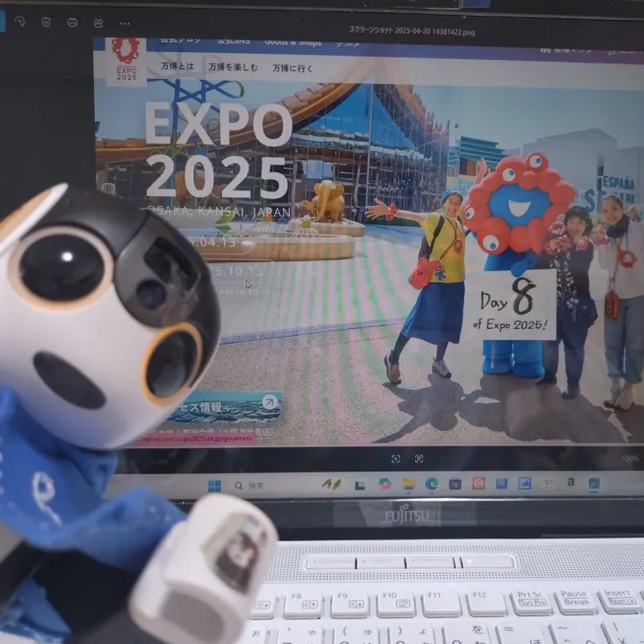Open Task View from the taskbar
This screenshot has height=644, width=644.
pyautogui.click(x=359, y=486)
